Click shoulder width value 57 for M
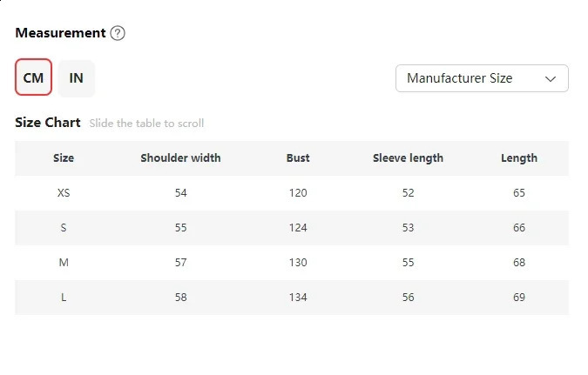588x375 pixels. 180,263
